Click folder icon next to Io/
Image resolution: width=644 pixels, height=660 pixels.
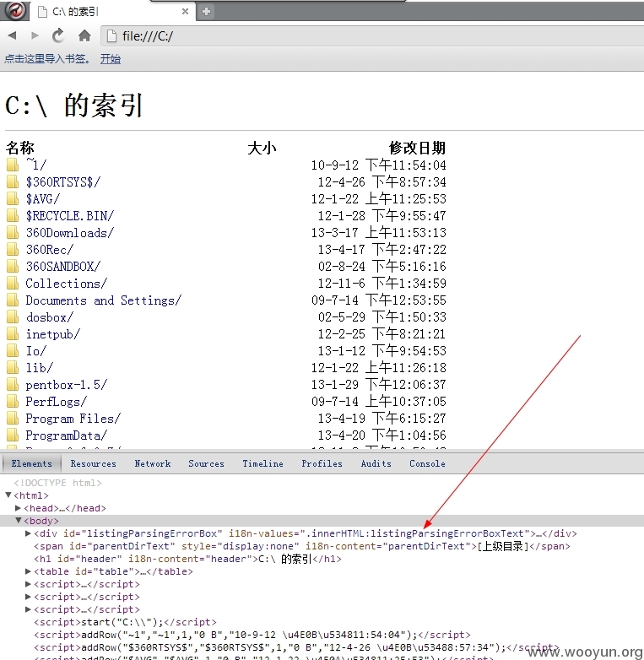(x=13, y=350)
